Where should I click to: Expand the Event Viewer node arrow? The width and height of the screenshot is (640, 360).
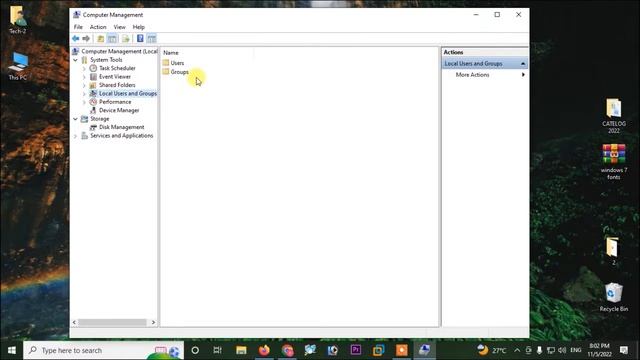point(84,77)
